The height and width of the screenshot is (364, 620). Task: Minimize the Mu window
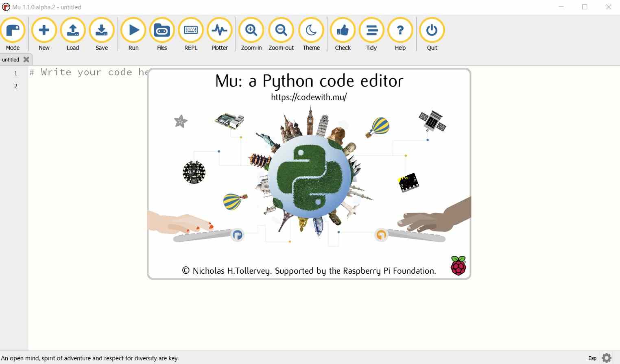[x=561, y=7]
